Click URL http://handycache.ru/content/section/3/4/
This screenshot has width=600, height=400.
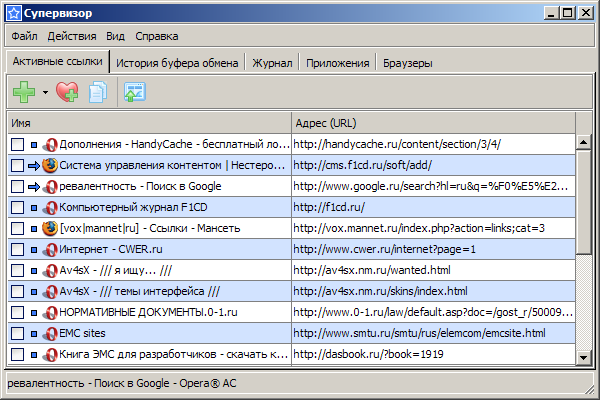pyautogui.click(x=397, y=144)
